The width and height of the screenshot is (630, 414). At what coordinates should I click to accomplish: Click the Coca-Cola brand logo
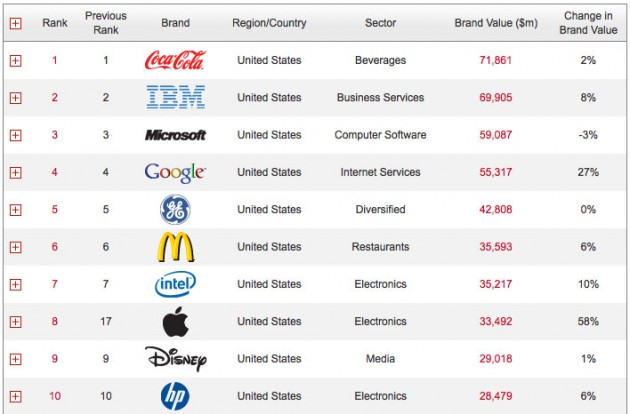175,60
